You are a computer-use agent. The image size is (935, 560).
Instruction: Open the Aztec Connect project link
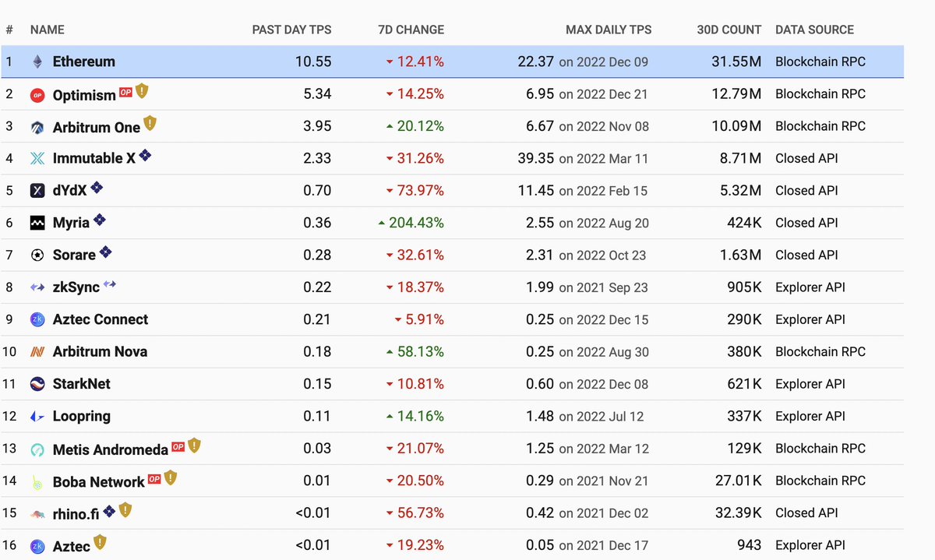click(100, 319)
